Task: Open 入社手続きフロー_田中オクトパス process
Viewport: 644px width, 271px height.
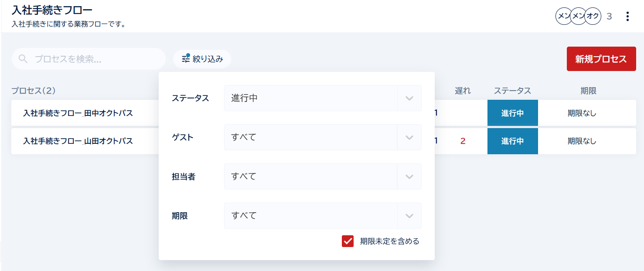Action: tap(78, 113)
